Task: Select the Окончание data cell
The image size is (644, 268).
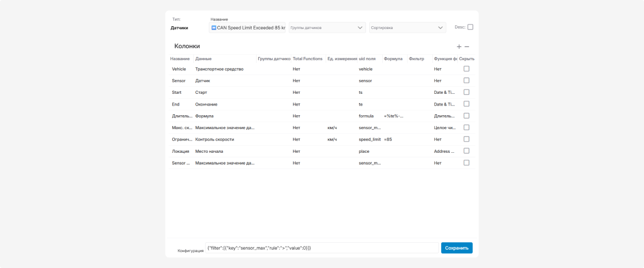Action: click(x=206, y=105)
